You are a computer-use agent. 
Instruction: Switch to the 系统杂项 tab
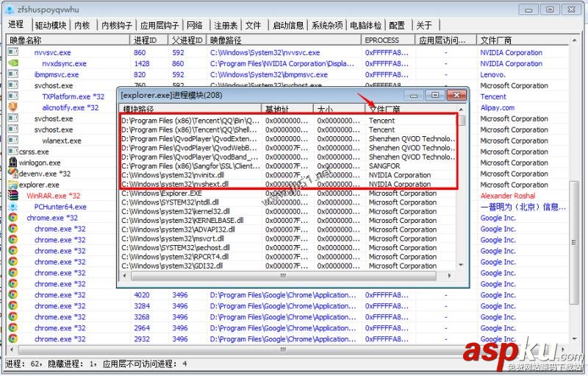(x=327, y=26)
